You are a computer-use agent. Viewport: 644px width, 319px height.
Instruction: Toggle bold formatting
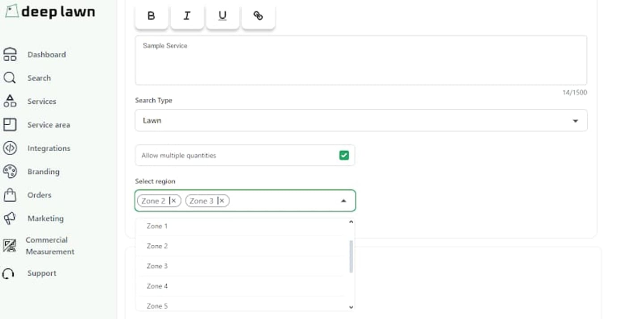[x=152, y=16]
